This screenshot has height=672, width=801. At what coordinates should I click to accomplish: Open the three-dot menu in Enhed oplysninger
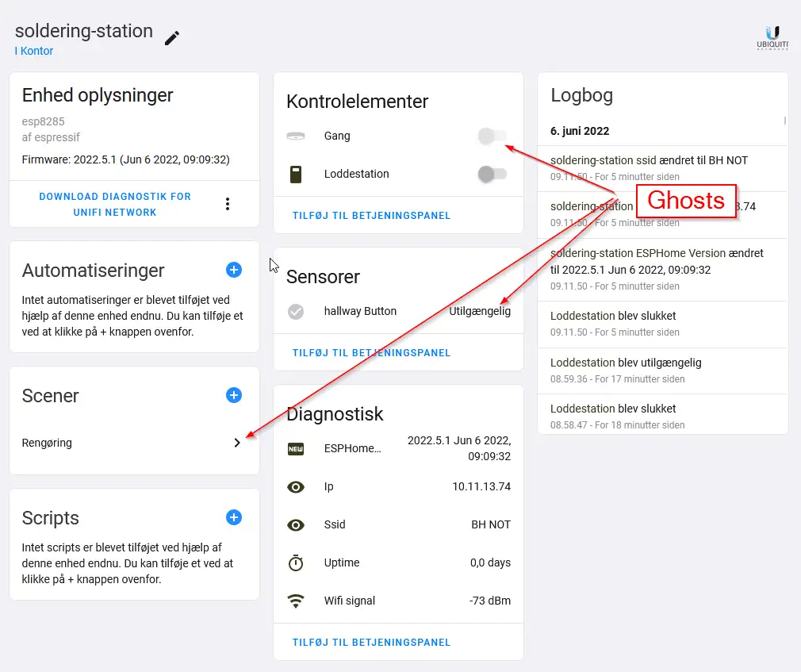pos(228,204)
